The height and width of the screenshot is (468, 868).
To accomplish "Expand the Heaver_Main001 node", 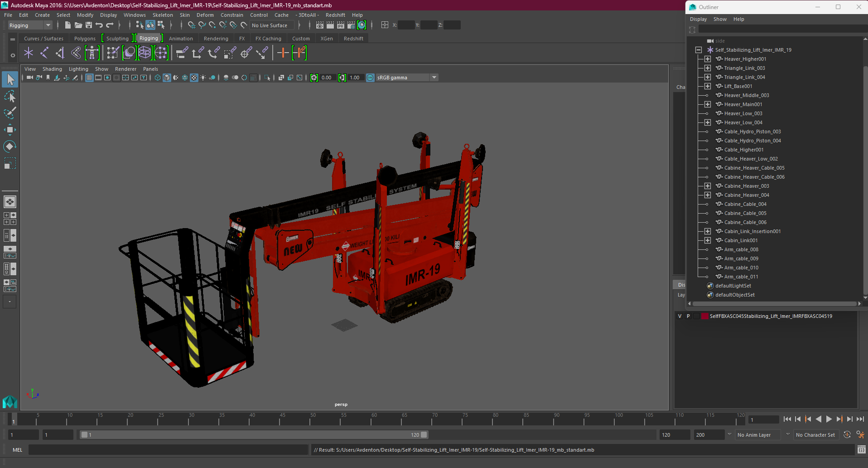I will [x=708, y=104].
